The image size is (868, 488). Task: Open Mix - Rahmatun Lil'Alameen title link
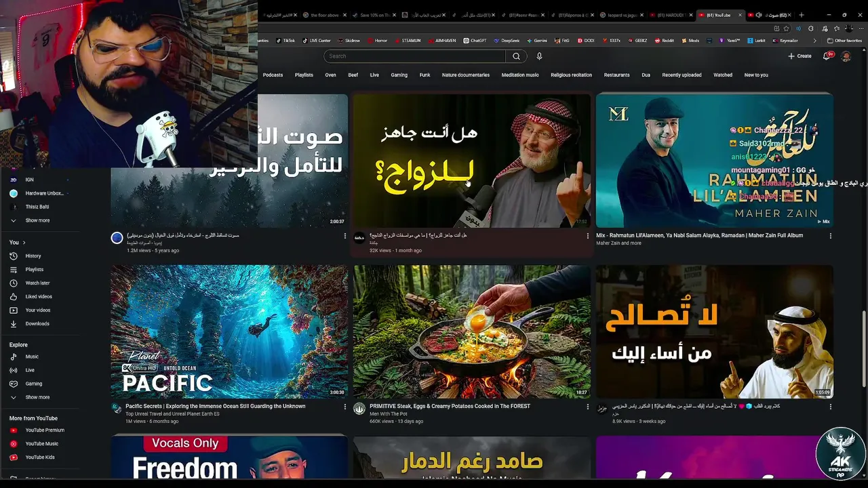tap(699, 235)
